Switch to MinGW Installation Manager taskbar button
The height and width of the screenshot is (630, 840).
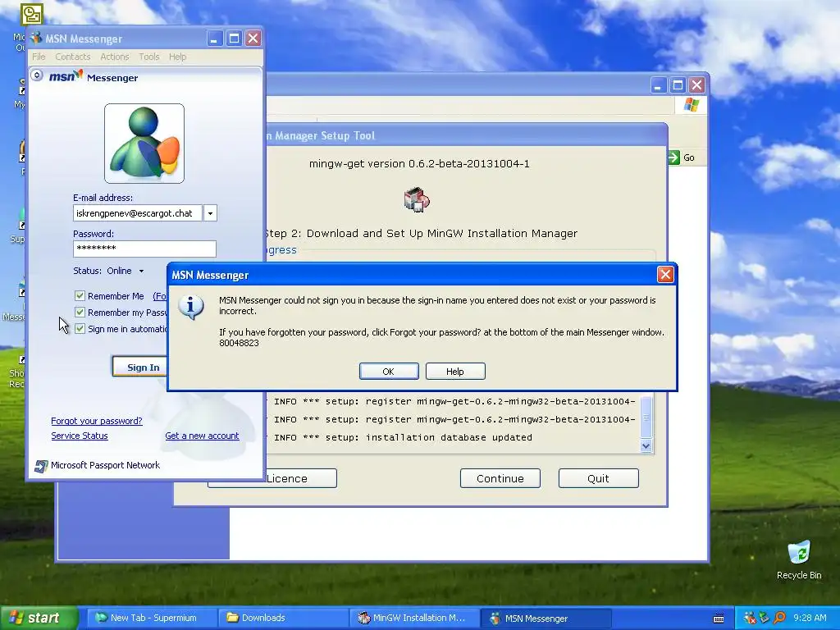(414, 618)
